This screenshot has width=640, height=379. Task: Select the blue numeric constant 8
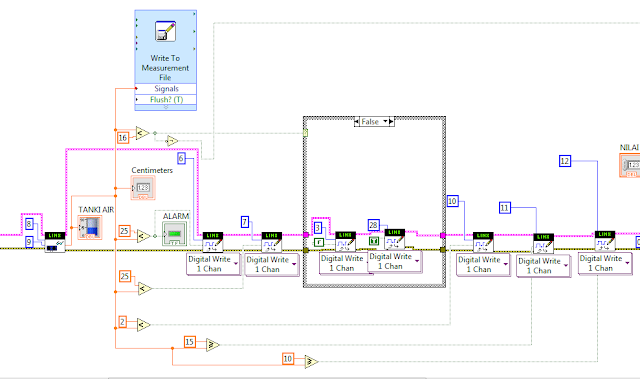coord(29,224)
